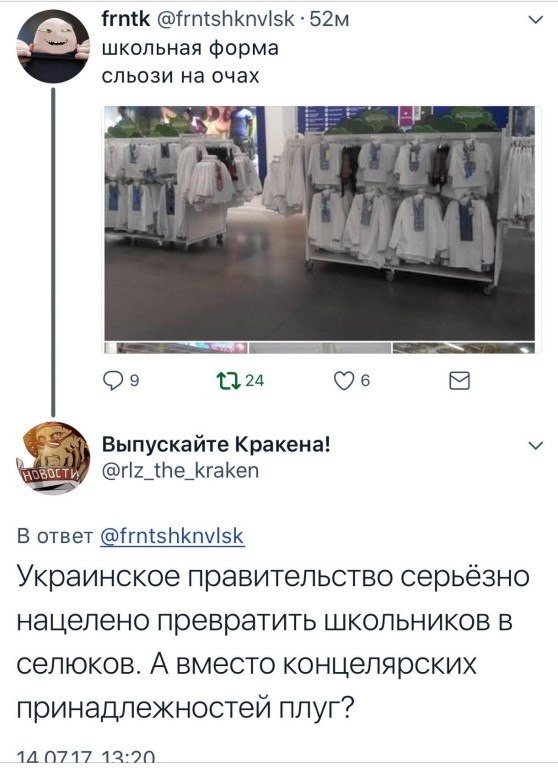This screenshot has width=558, height=768.
Task: Open the reply text about Украинское правительство
Action: tap(273, 642)
